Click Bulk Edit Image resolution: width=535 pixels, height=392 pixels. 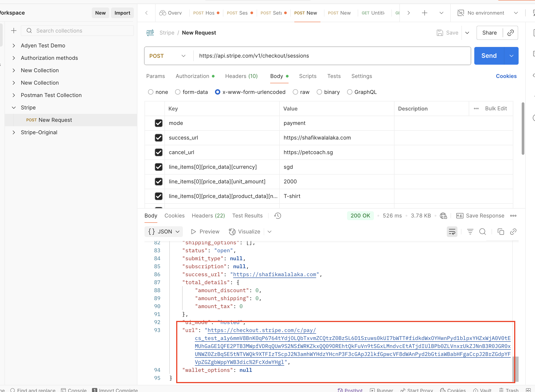click(496, 109)
